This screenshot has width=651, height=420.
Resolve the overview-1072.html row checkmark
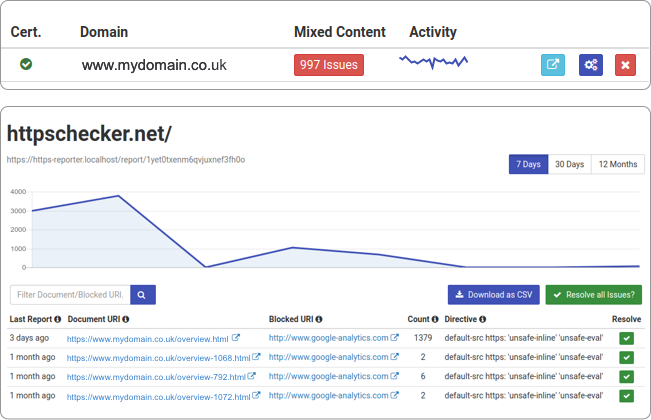[x=626, y=396]
